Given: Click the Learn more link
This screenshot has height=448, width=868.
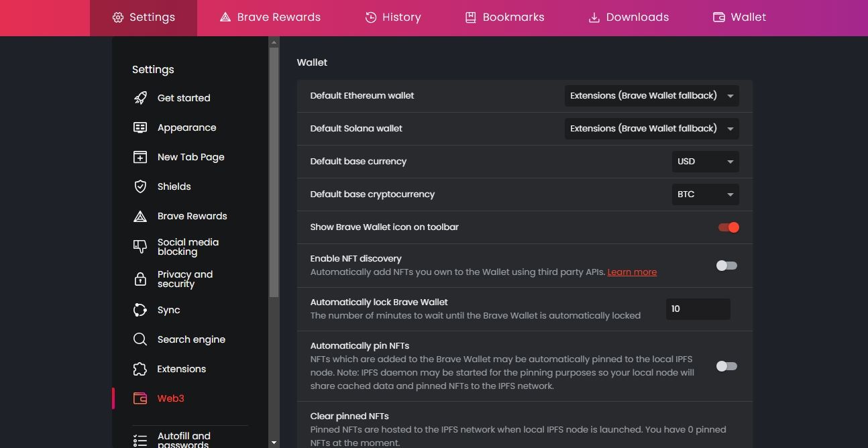Looking at the screenshot, I should 631,272.
